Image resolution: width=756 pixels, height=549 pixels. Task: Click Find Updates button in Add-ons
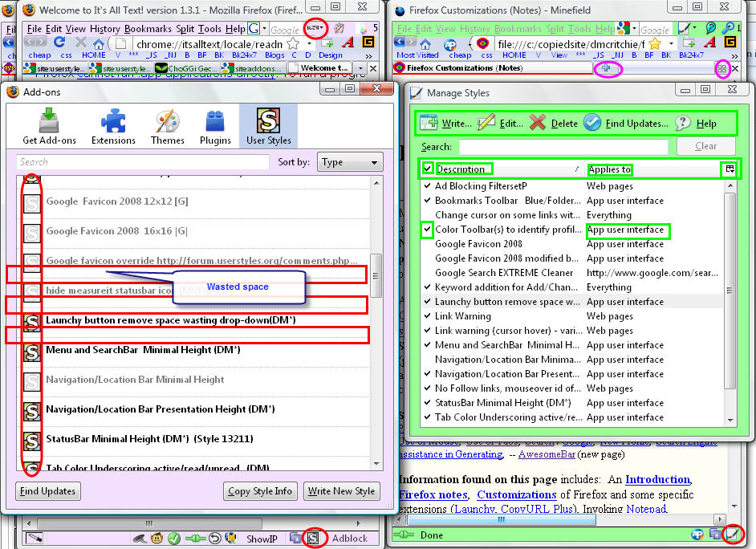click(47, 491)
